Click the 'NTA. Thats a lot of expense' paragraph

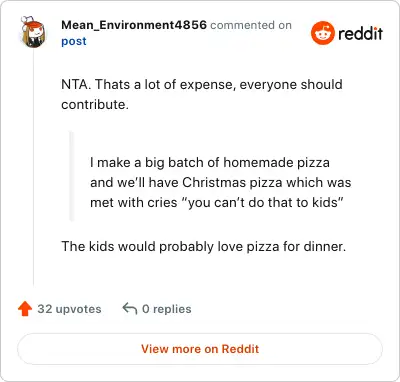(x=202, y=94)
